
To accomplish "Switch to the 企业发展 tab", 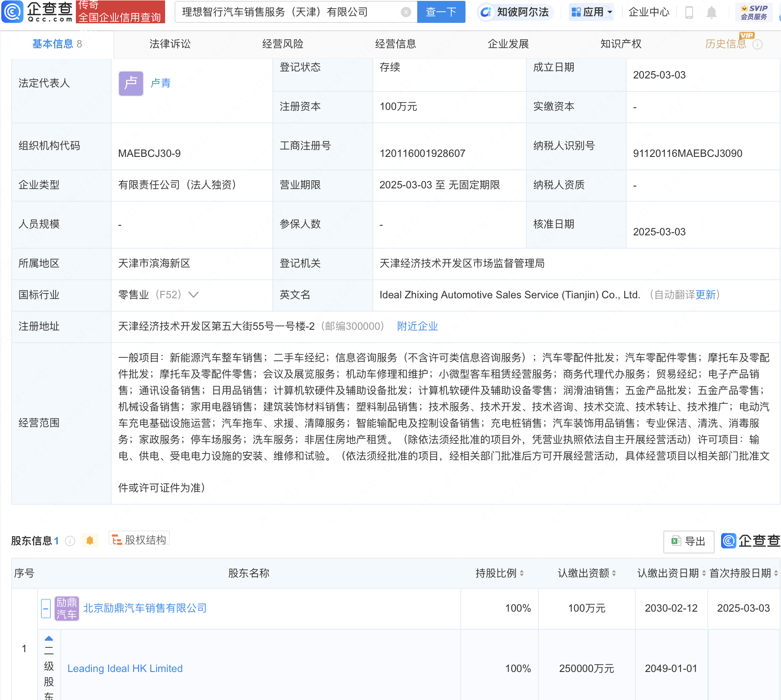I will click(508, 44).
